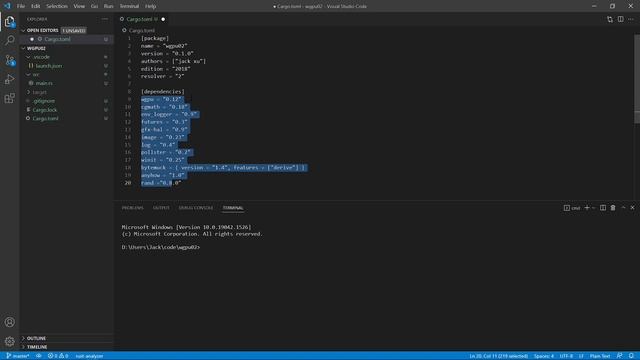Select Cargo.toml in the WGPU02 file tree

click(45, 118)
